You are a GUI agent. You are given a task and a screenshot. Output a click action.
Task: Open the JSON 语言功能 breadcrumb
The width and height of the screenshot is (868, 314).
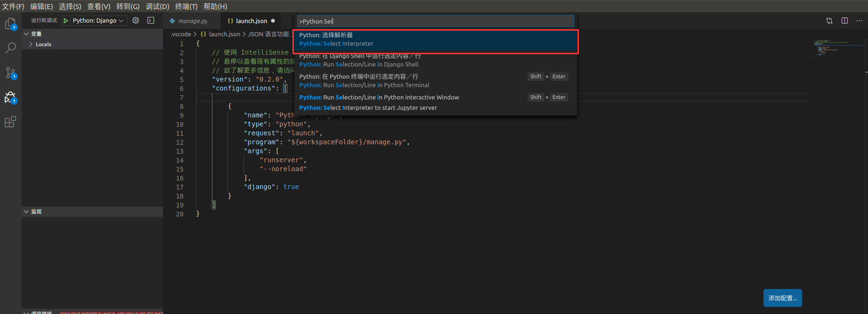tap(268, 34)
